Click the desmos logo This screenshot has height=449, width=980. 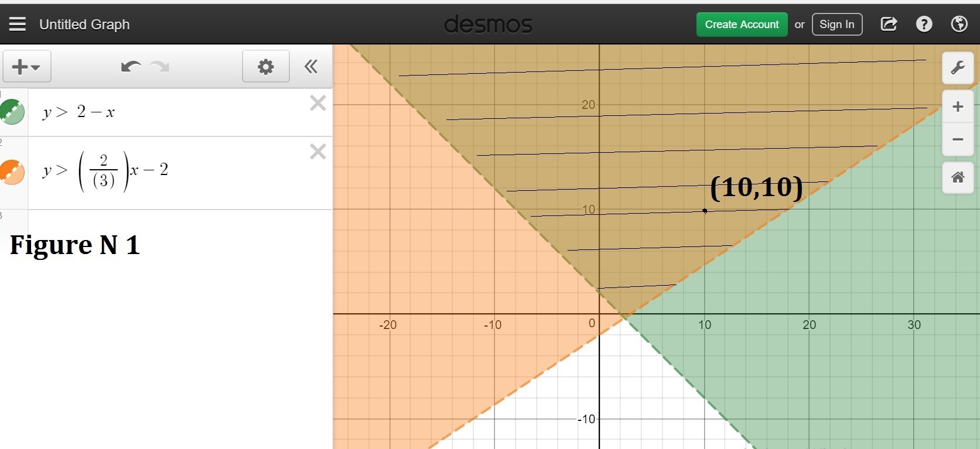[488, 25]
